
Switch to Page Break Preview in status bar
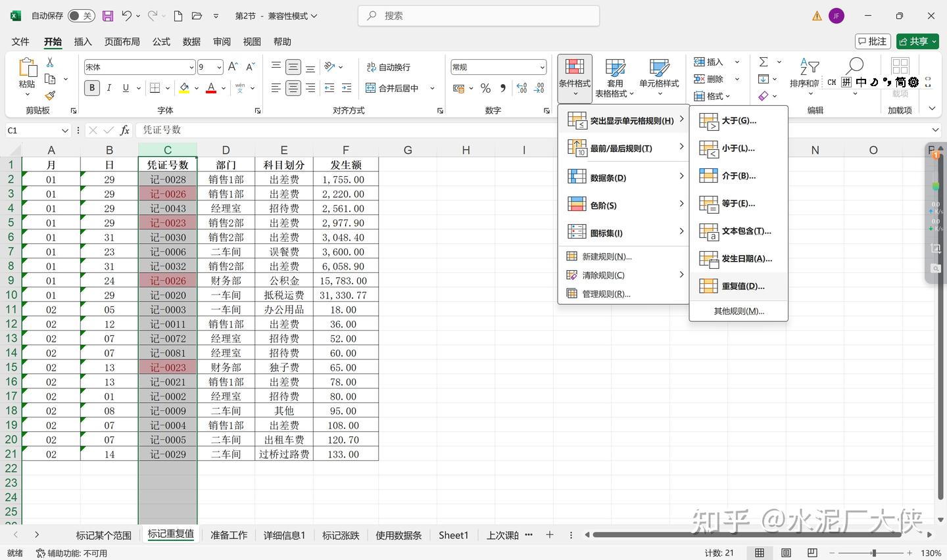(812, 553)
